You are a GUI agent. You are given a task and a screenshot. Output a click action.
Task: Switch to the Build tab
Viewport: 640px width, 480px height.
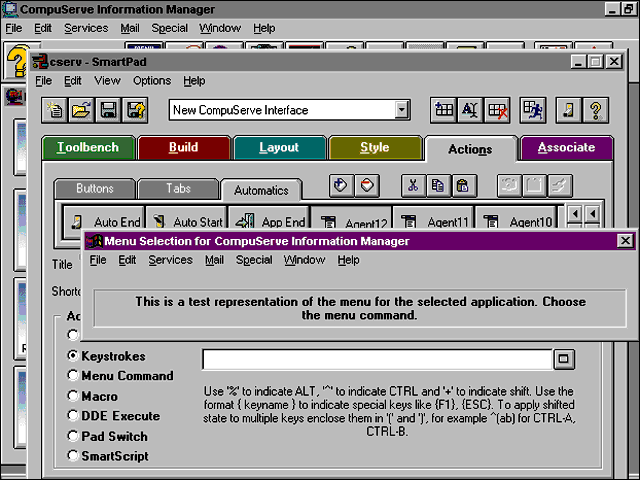coord(184,147)
